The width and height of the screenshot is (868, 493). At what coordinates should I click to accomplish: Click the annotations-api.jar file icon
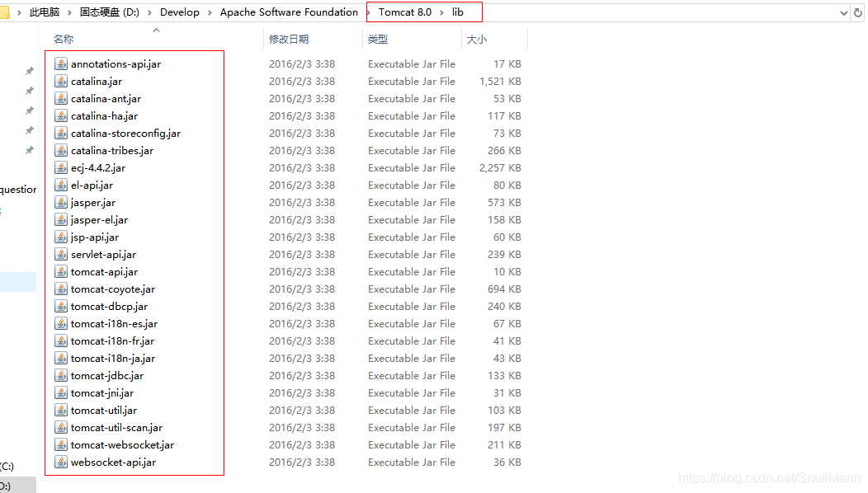[x=61, y=64]
